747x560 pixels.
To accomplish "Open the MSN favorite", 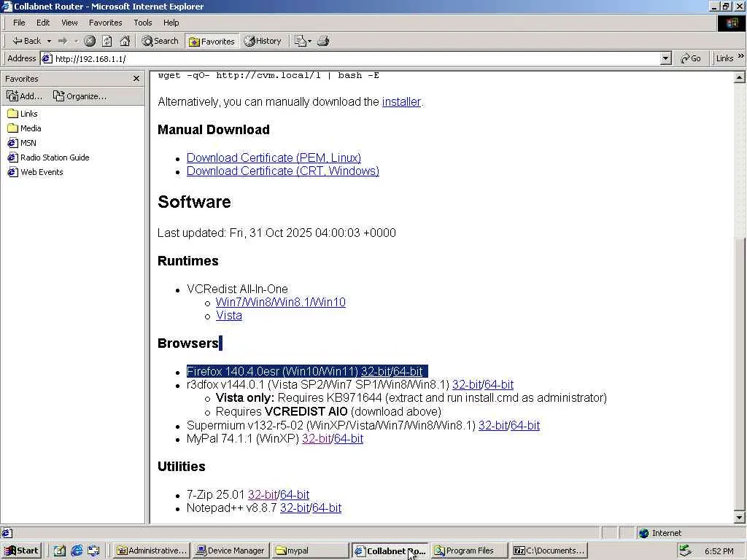I will click(22, 143).
